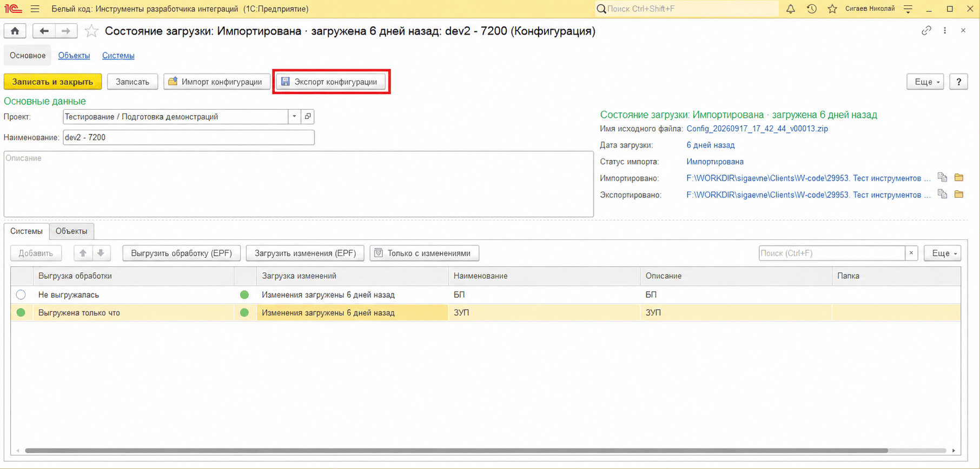The height and width of the screenshot is (469, 980).
Task: Open the form's three-dot menu
Action: (945, 31)
